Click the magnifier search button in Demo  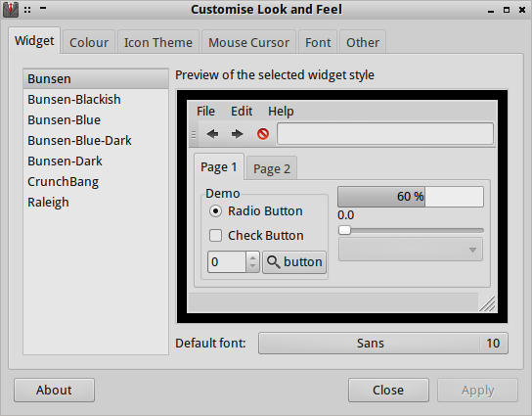[x=294, y=262]
